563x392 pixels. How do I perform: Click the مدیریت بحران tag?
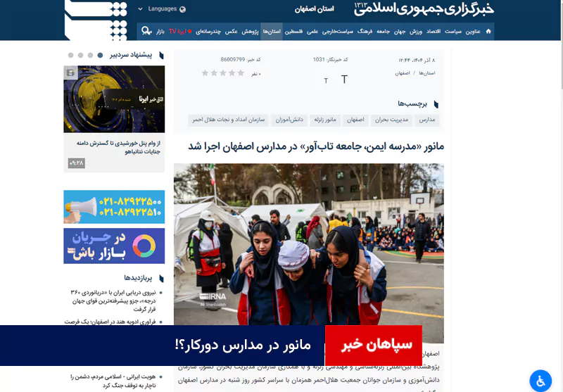[x=392, y=120]
